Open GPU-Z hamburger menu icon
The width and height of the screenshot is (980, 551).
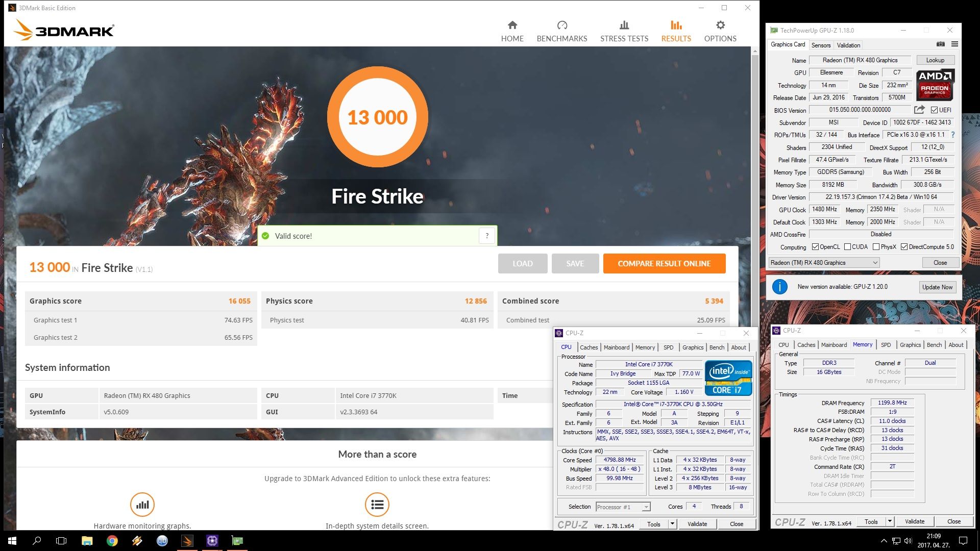point(954,44)
